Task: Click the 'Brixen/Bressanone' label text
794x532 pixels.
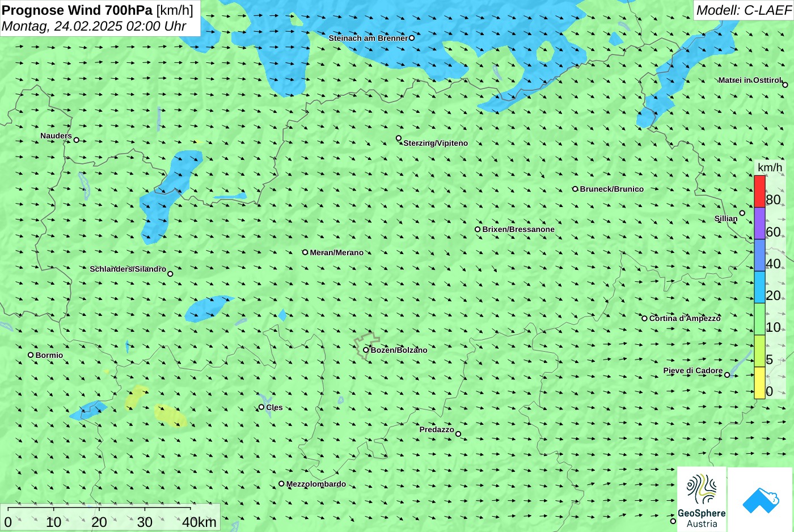Action: pyautogui.click(x=518, y=229)
